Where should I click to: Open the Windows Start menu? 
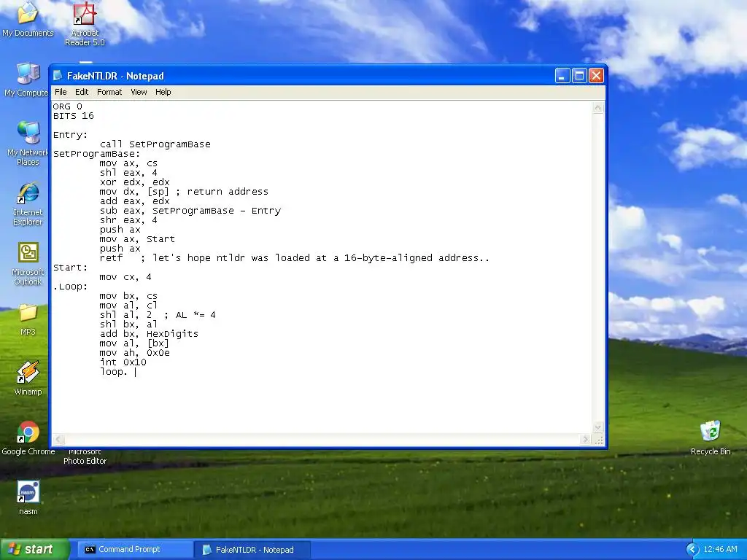[34, 549]
